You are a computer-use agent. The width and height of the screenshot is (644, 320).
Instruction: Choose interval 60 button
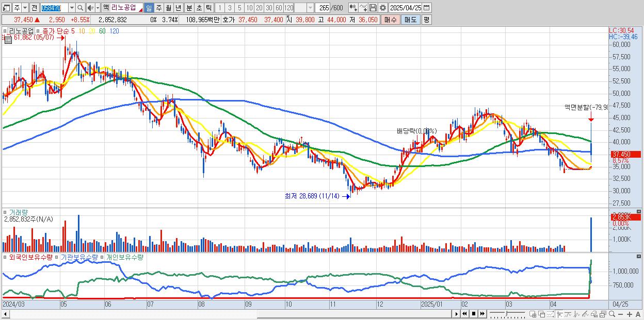(279, 8)
